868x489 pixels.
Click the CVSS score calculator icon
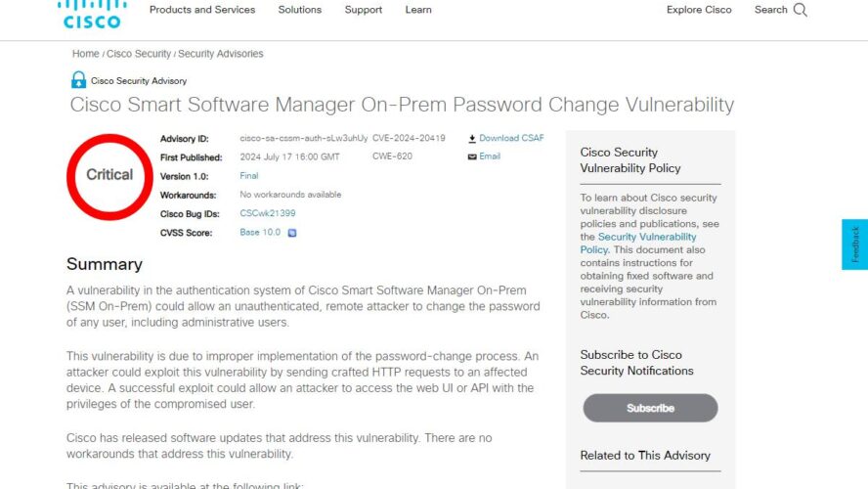click(x=292, y=233)
